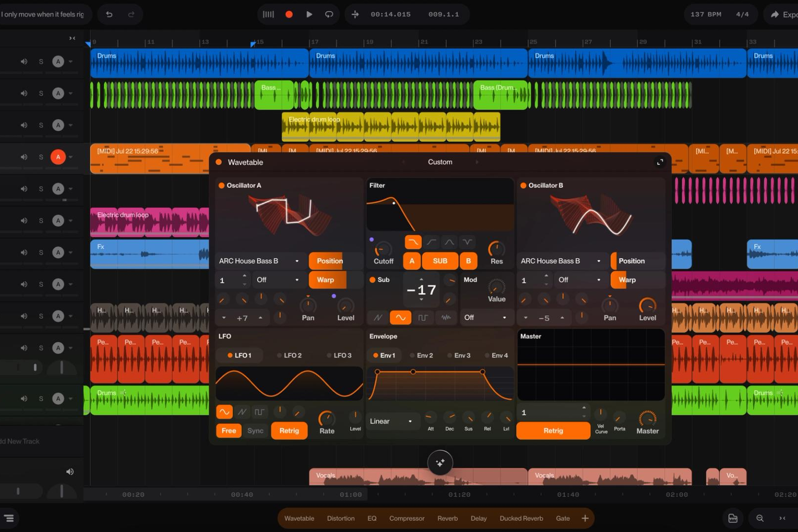Image resolution: width=798 pixels, height=532 pixels.
Task: Open Oscillator B wavetable ARC House Bass B dropdown
Action: (x=561, y=261)
